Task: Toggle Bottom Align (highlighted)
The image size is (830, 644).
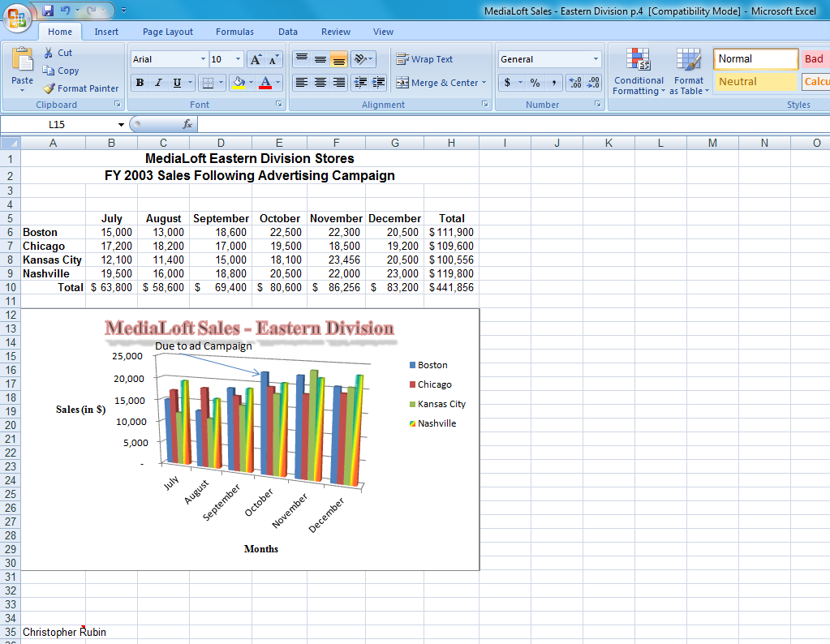Action: (x=339, y=59)
